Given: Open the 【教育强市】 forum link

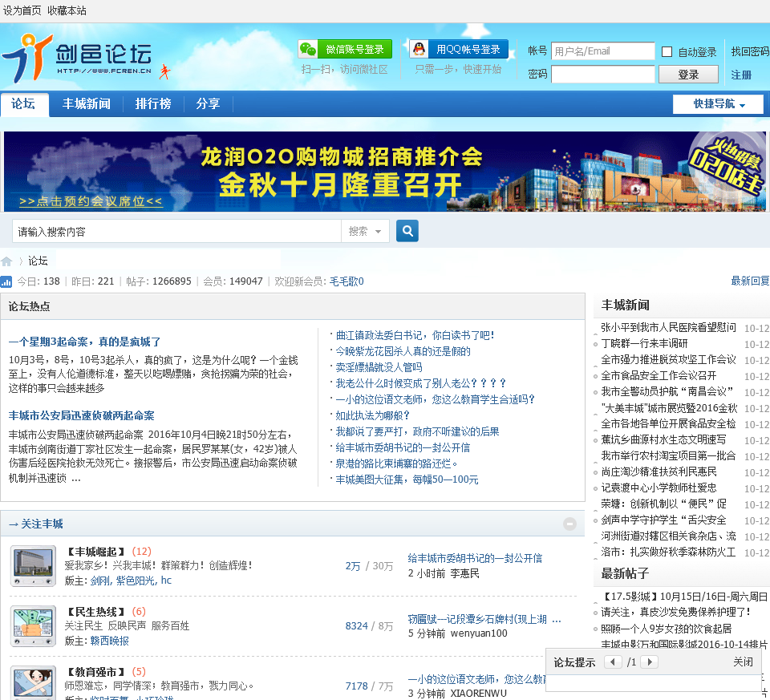Looking at the screenshot, I should pyautogui.click(x=96, y=672).
